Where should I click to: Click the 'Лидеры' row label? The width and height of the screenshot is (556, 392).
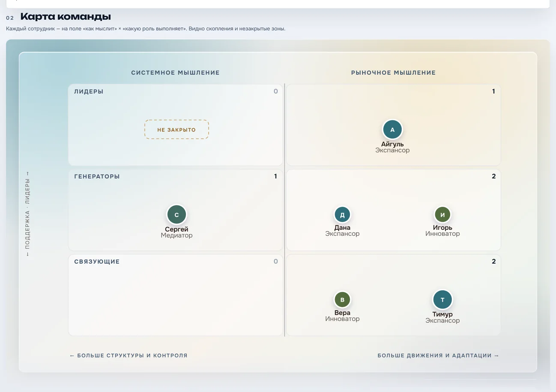pyautogui.click(x=89, y=92)
